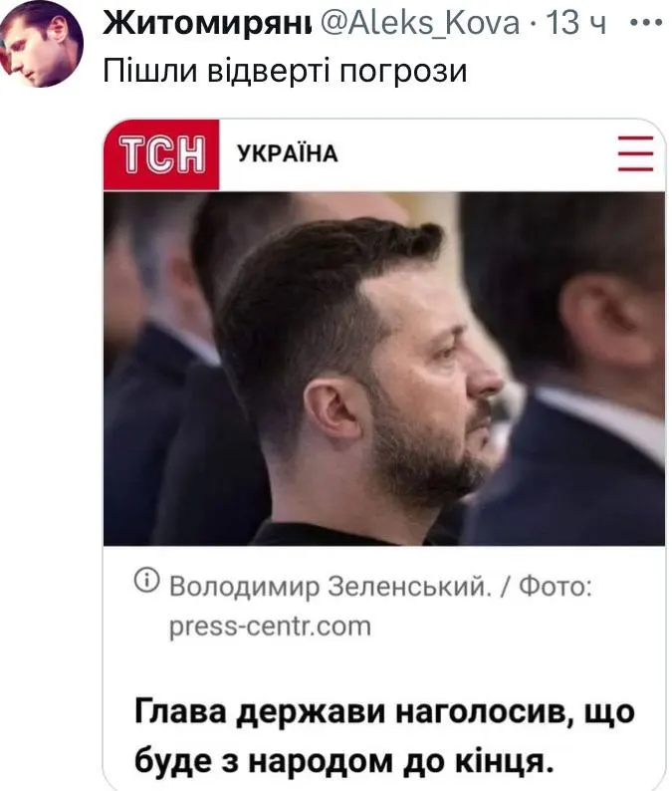
Task: Click the circled info icon beside the caption
Action: pos(146,580)
